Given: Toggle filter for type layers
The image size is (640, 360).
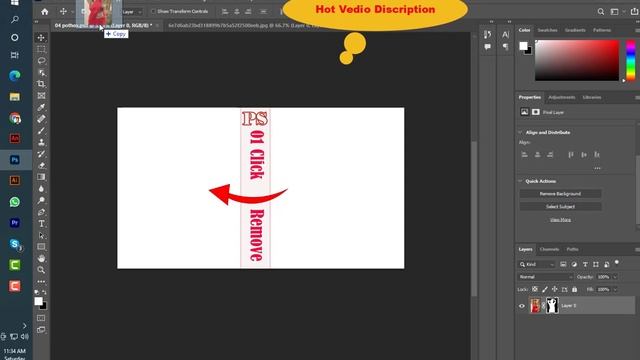Looking at the screenshot, I should (585, 264).
